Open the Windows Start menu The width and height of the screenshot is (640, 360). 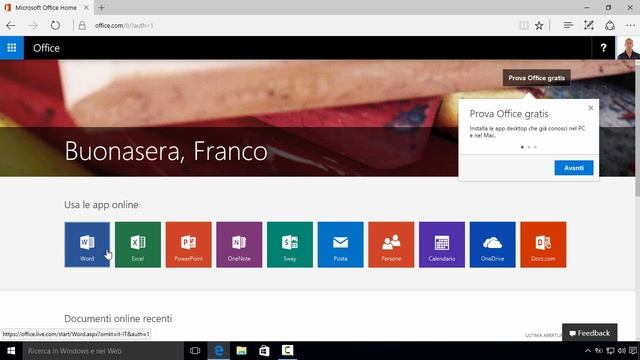[11, 351]
